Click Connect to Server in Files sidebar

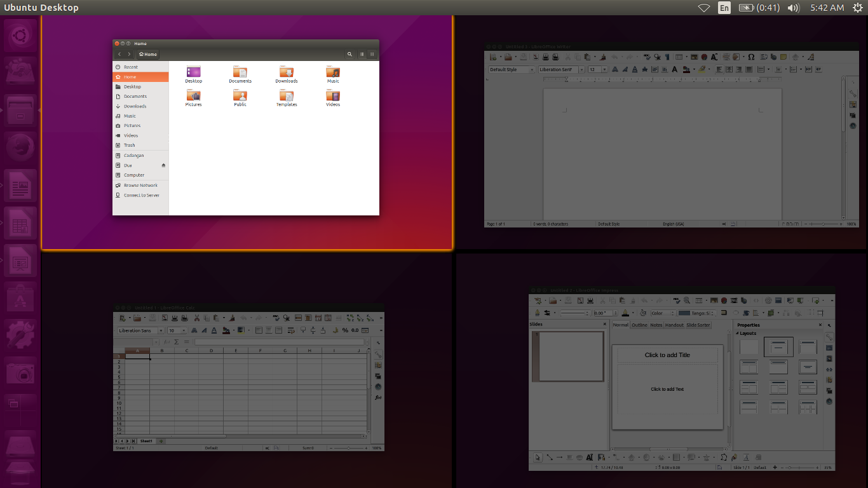pyautogui.click(x=140, y=195)
